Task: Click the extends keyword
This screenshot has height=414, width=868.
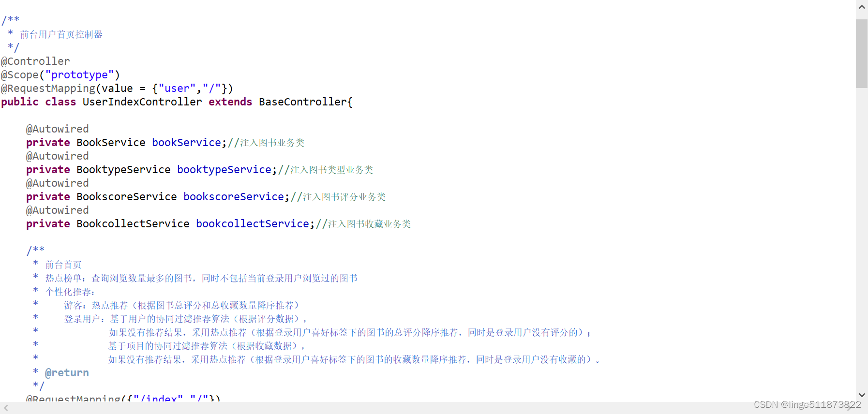Action: tap(230, 102)
